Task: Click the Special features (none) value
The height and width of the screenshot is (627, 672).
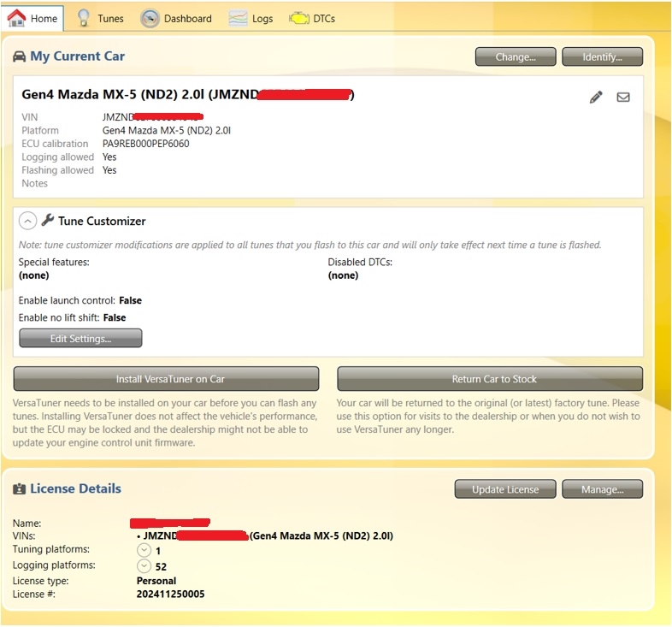Action: pos(34,275)
